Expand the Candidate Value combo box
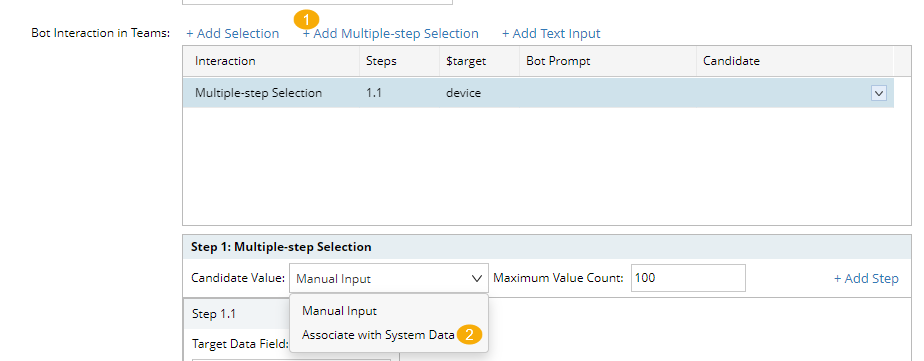The image size is (924, 361). pos(389,278)
